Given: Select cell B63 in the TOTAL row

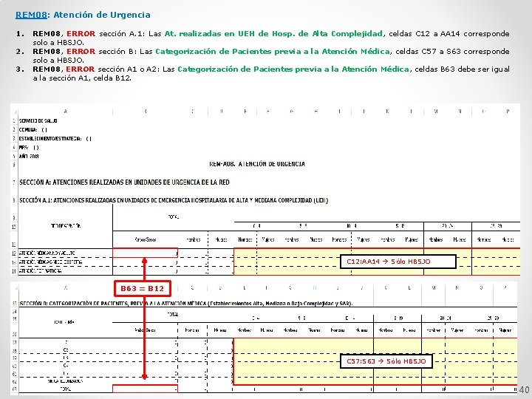Looking at the screenshot, I should coord(146,389).
